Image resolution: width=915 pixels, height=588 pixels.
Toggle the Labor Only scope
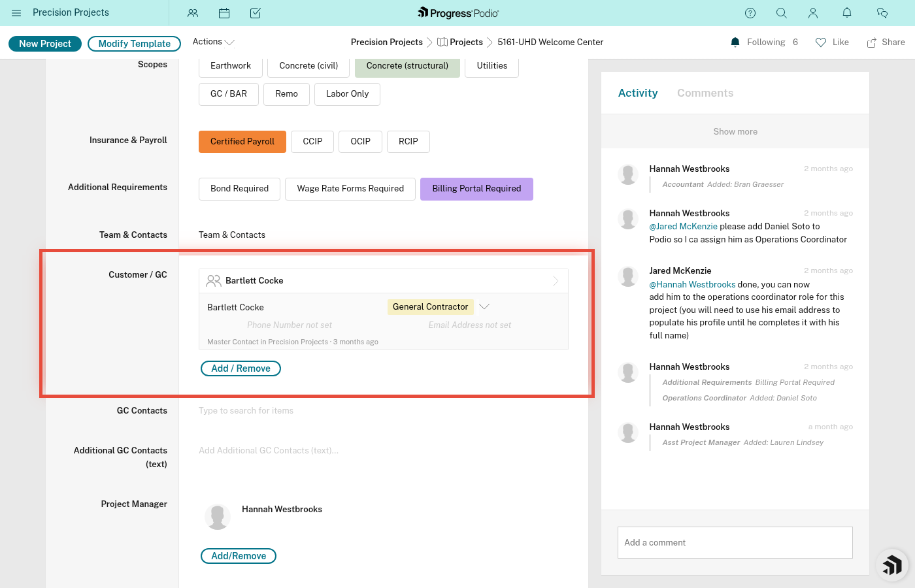click(348, 94)
